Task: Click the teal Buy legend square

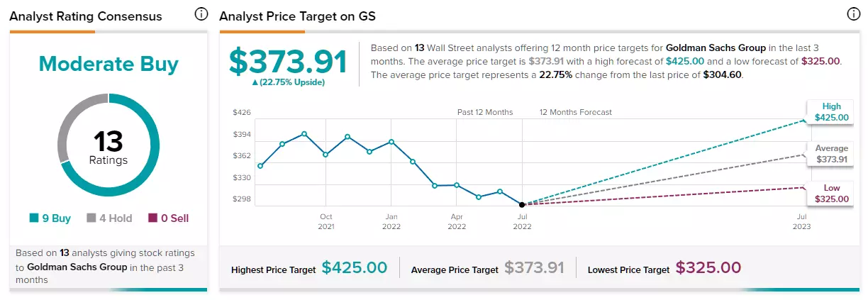Action: 34,218
